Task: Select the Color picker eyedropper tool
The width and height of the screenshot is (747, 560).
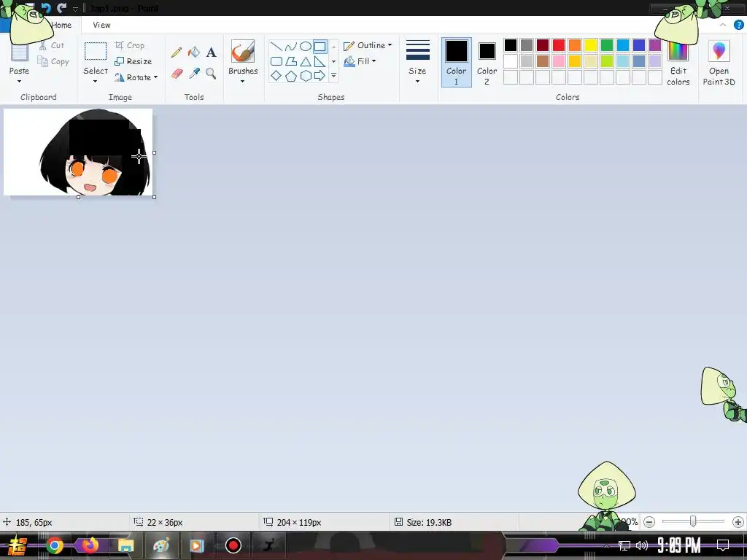Action: coord(194,74)
